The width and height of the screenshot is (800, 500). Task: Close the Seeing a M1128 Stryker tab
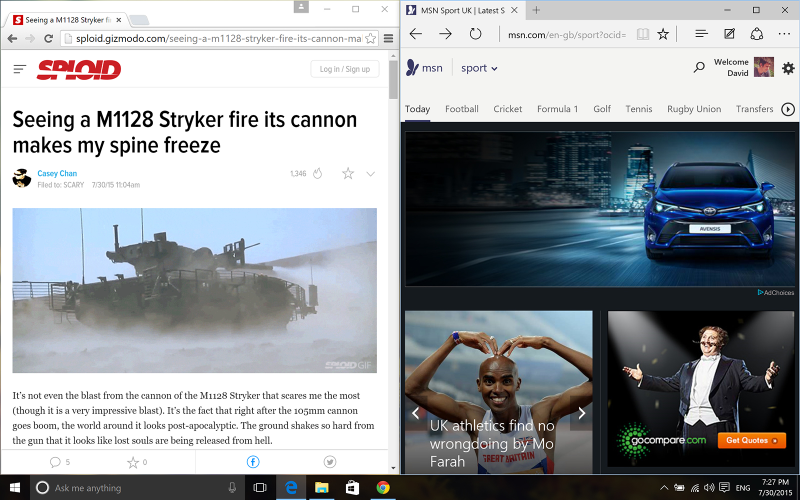click(118, 20)
